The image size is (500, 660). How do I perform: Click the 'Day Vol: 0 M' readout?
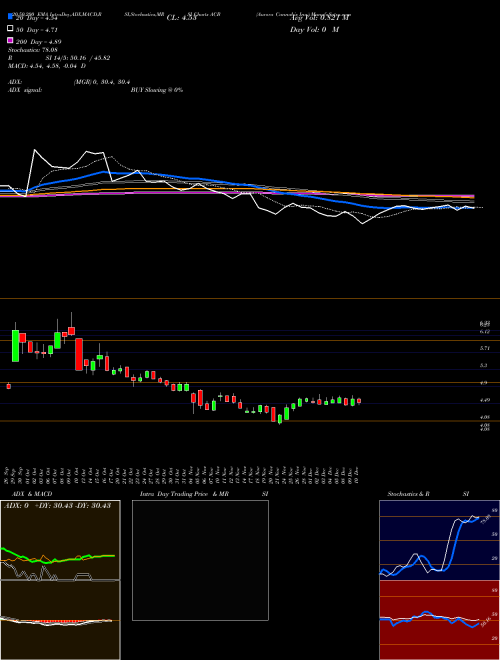(314, 29)
